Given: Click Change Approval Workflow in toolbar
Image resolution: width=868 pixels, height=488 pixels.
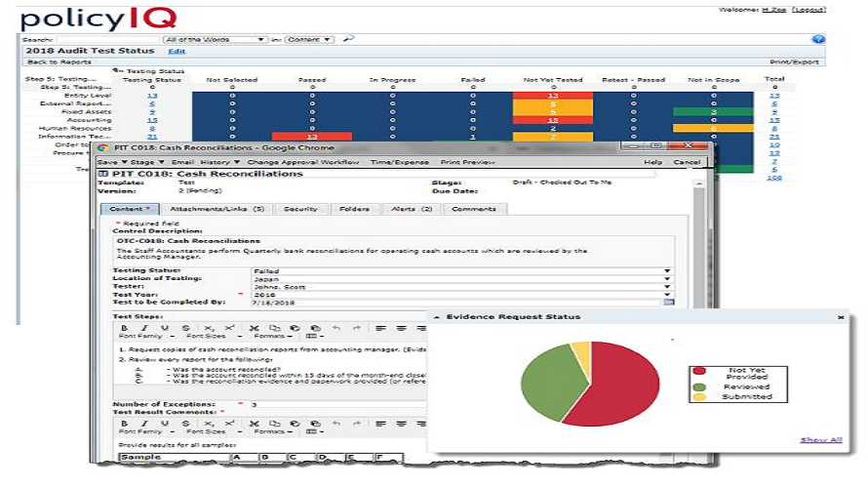Looking at the screenshot, I should (303, 161).
